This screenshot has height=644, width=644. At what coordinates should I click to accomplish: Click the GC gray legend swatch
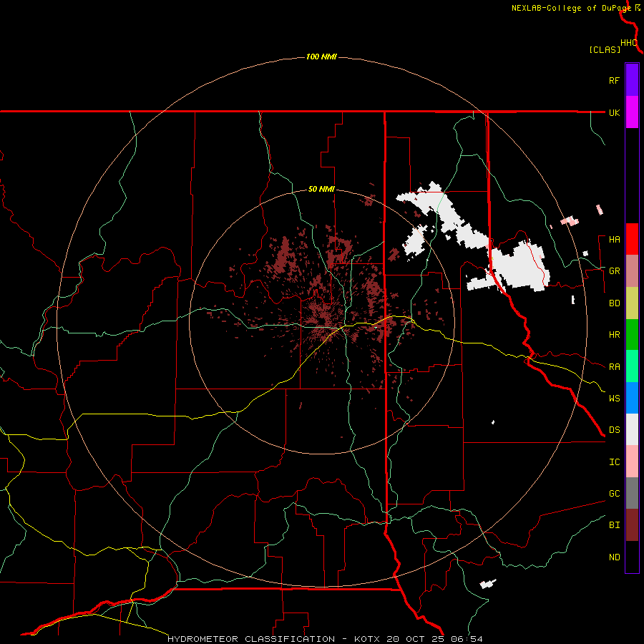pyautogui.click(x=632, y=493)
